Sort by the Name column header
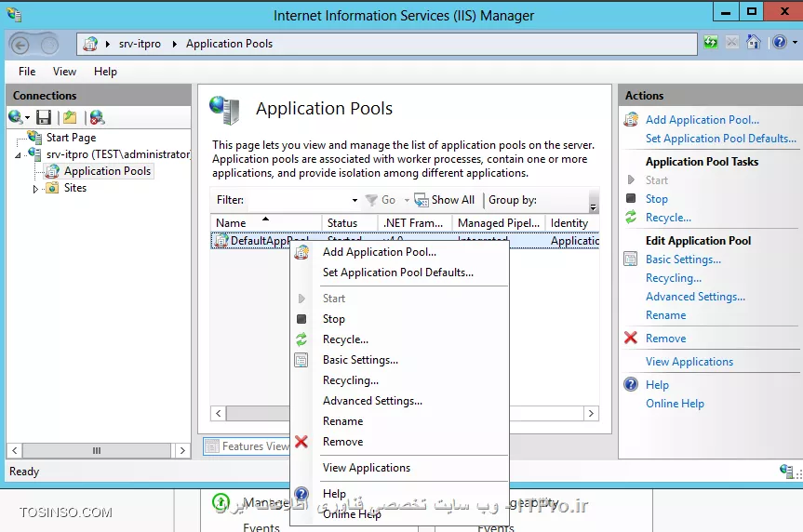The width and height of the screenshot is (803, 532). [x=266, y=222]
